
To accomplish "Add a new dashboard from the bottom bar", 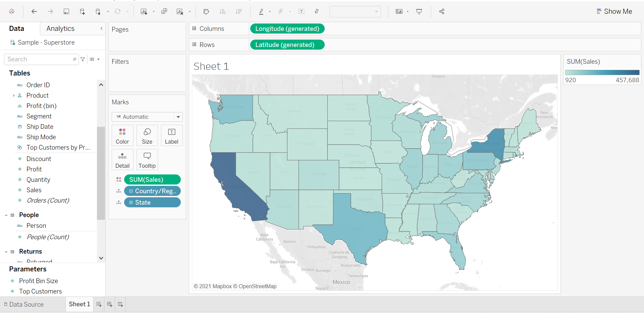I will 110,304.
